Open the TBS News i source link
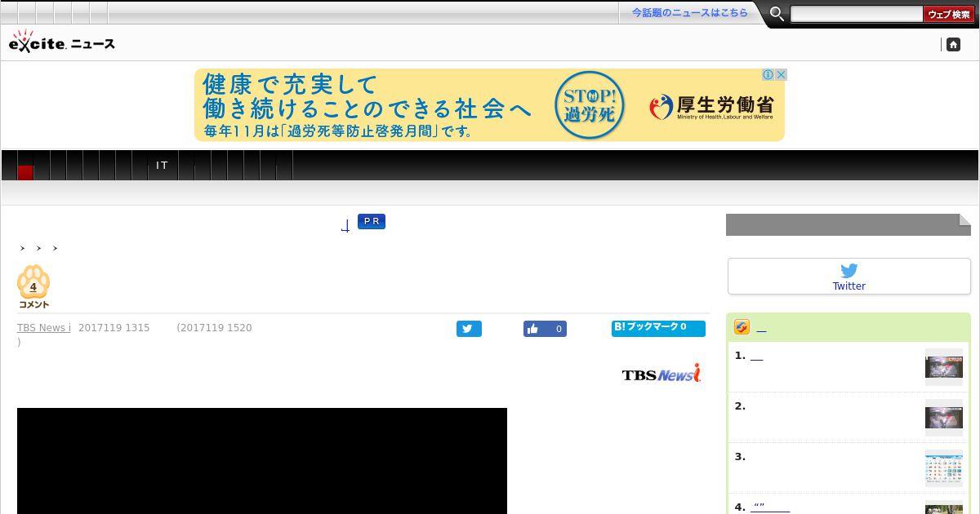Image resolution: width=980 pixels, height=514 pixels. [x=44, y=328]
